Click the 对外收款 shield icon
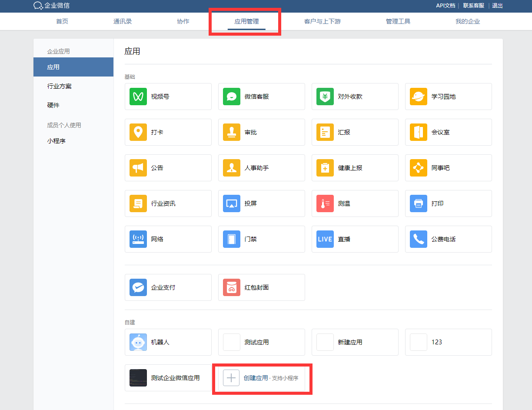Screen dimensions: 532x410 click(x=325, y=97)
